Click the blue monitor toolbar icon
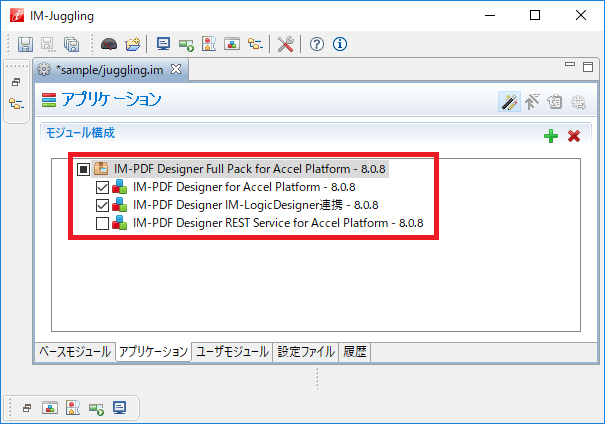The height and width of the screenshot is (424, 605). pyautogui.click(x=163, y=44)
